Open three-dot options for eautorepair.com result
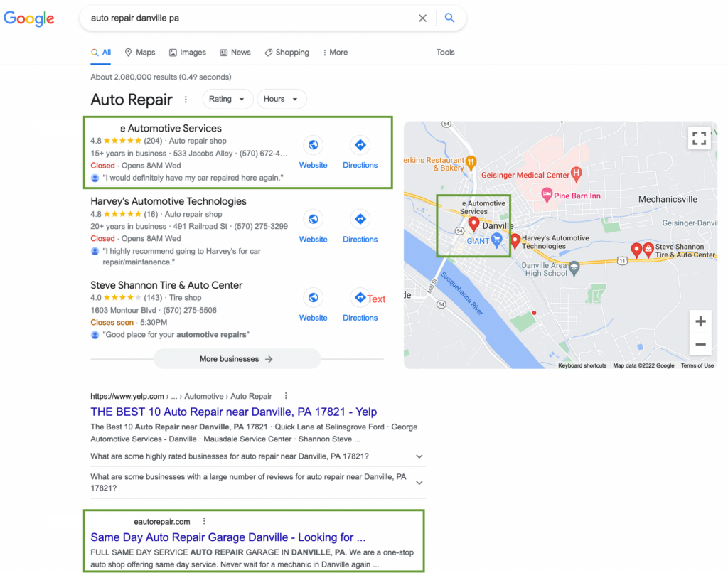 204,521
